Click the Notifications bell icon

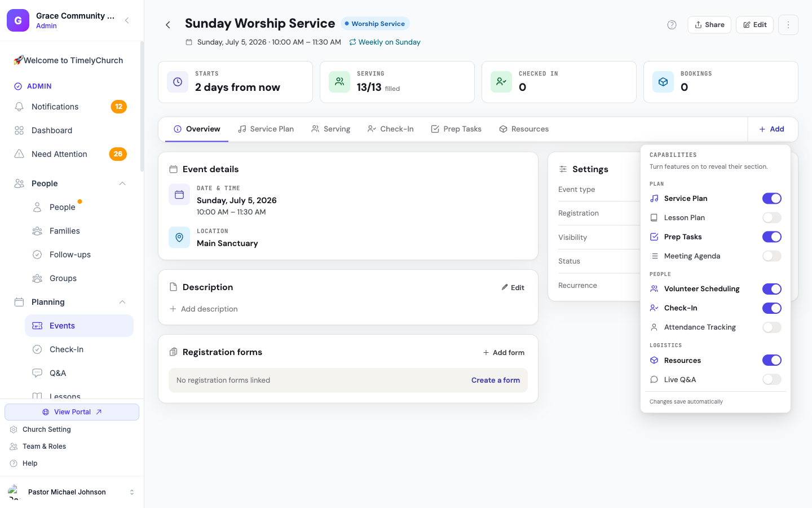coord(19,107)
